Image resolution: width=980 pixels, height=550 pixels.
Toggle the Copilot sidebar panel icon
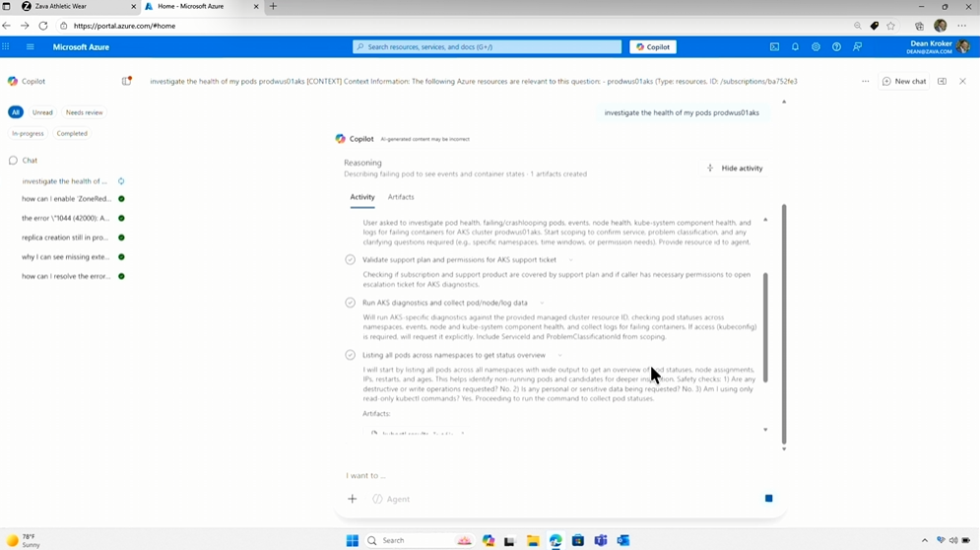coord(127,81)
